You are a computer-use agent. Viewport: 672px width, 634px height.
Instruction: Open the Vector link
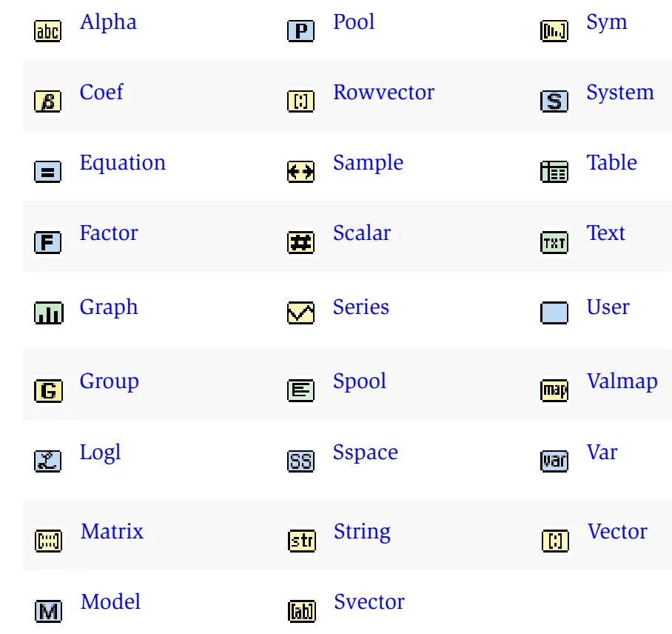(x=617, y=532)
